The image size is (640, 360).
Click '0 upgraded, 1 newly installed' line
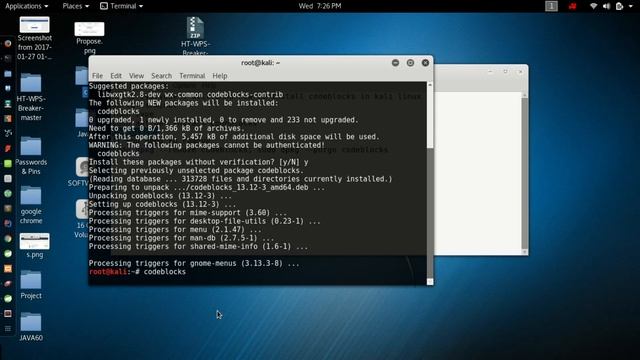pos(223,120)
